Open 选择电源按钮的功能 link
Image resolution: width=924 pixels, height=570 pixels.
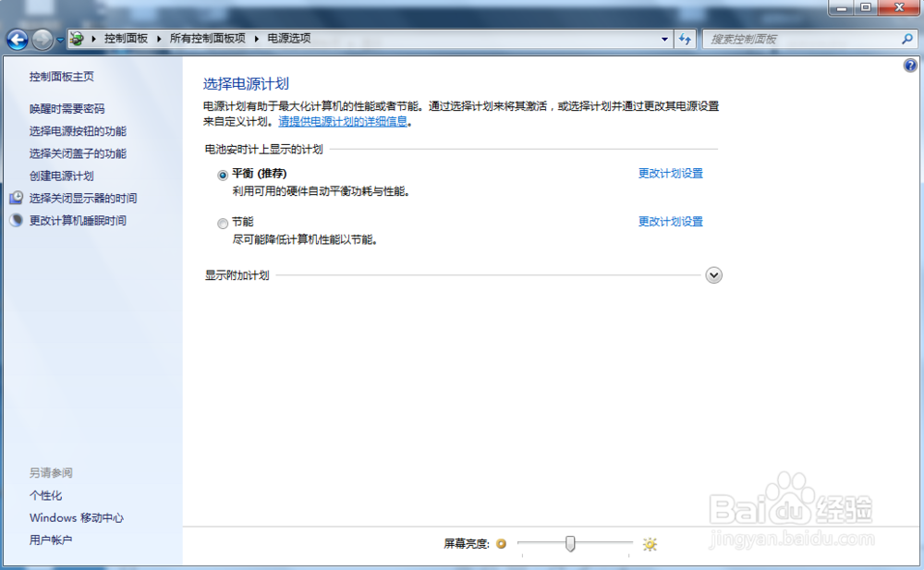pyautogui.click(x=78, y=131)
